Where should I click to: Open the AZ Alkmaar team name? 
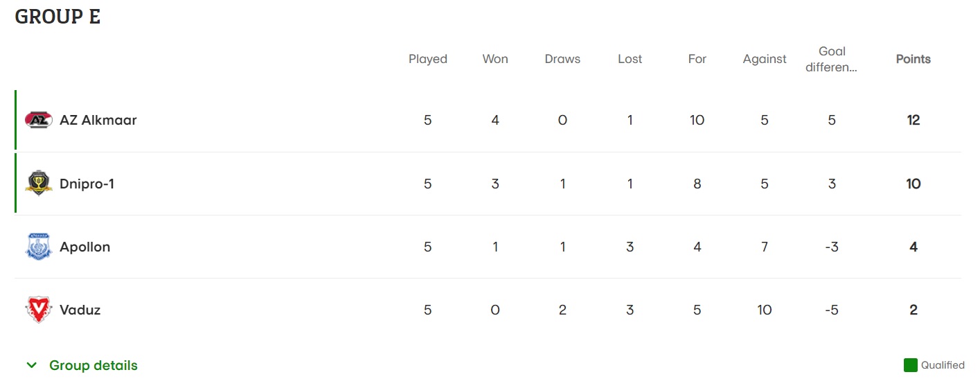(x=98, y=121)
